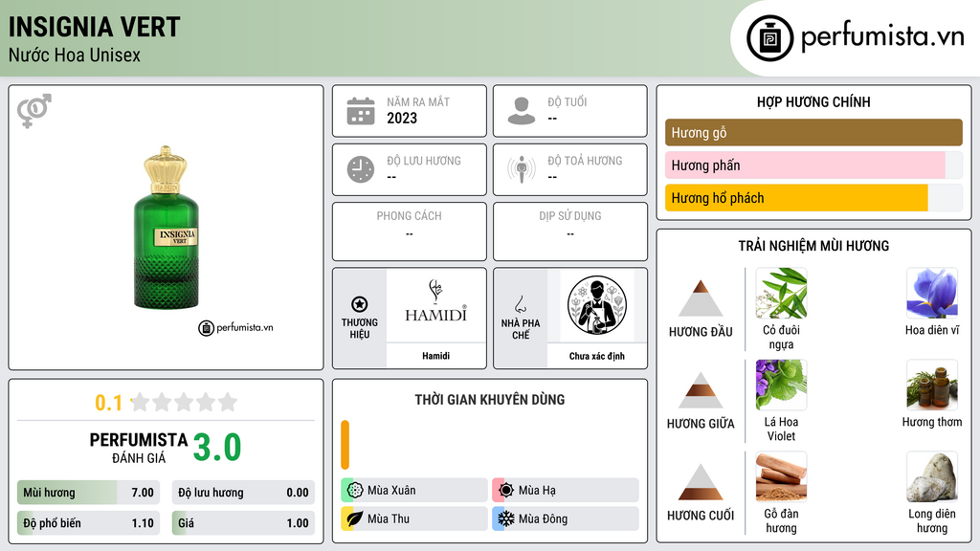Click the 0.1 user rating number
The height and width of the screenshot is (551, 980).
pos(109,403)
